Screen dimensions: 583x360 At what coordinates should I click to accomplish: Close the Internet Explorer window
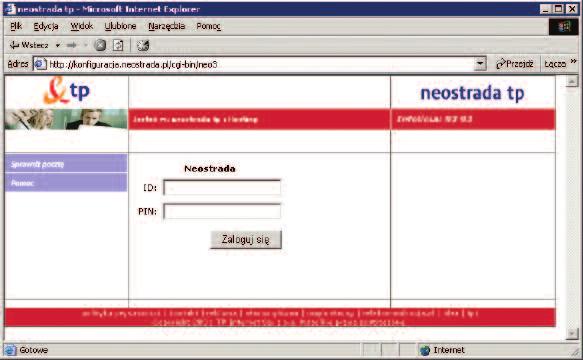tap(572, 9)
